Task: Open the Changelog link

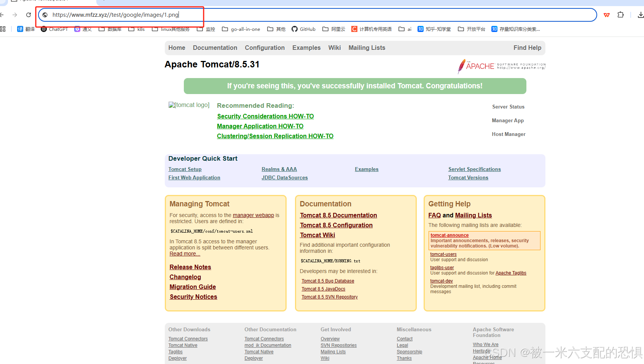Action: click(185, 277)
